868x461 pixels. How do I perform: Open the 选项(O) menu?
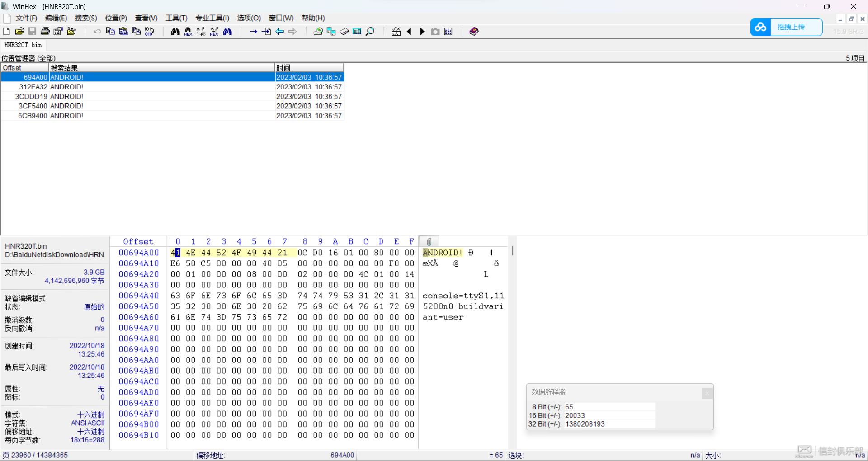tap(249, 18)
